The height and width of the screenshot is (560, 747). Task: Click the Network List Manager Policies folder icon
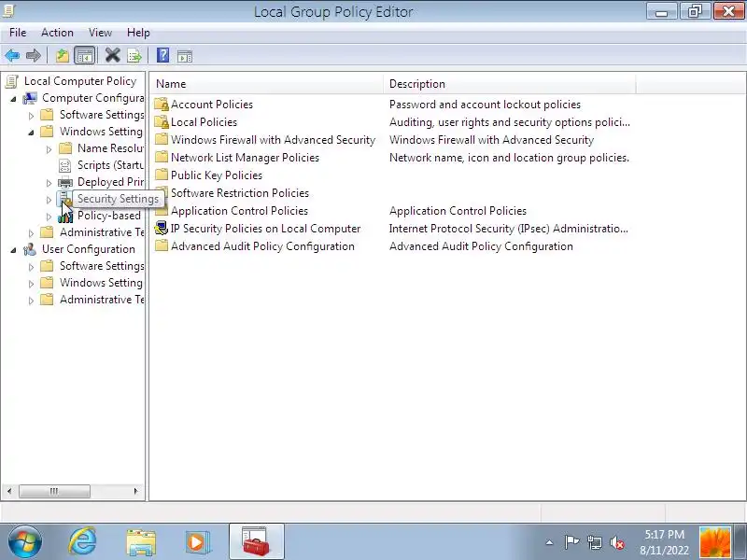[x=162, y=157]
